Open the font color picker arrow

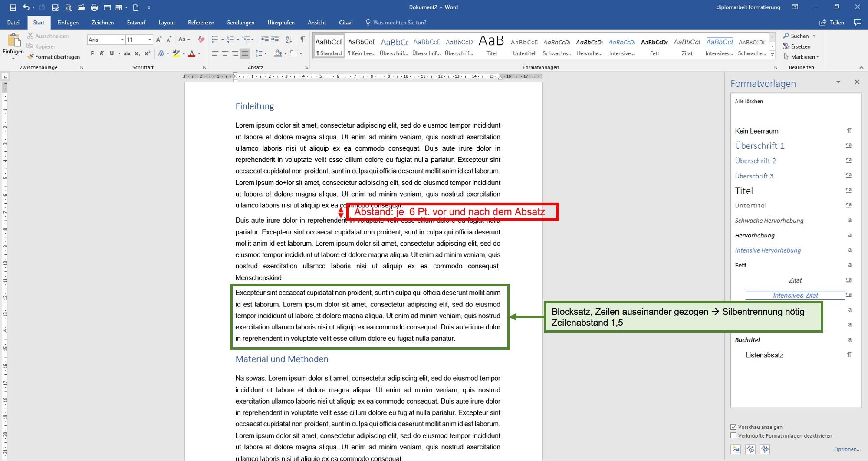click(x=199, y=53)
